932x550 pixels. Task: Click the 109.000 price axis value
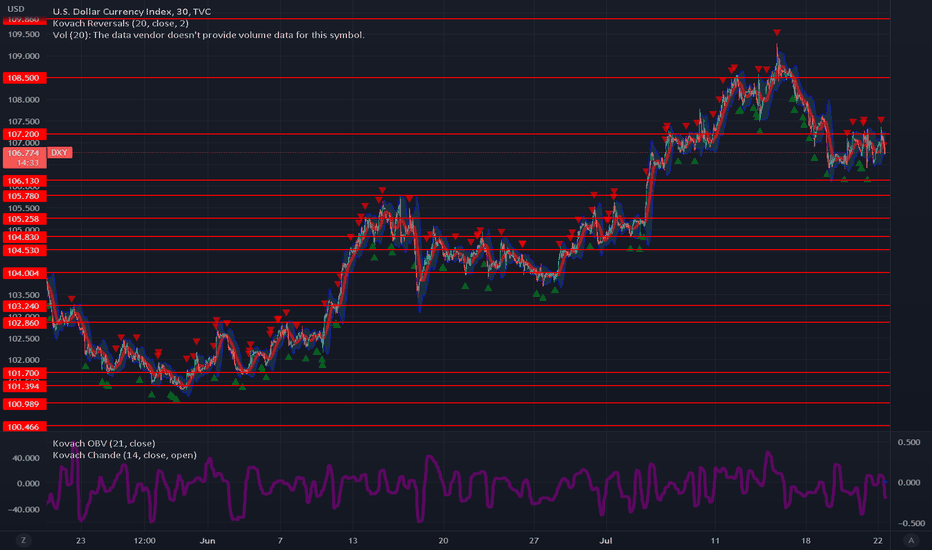pyautogui.click(x=24, y=56)
